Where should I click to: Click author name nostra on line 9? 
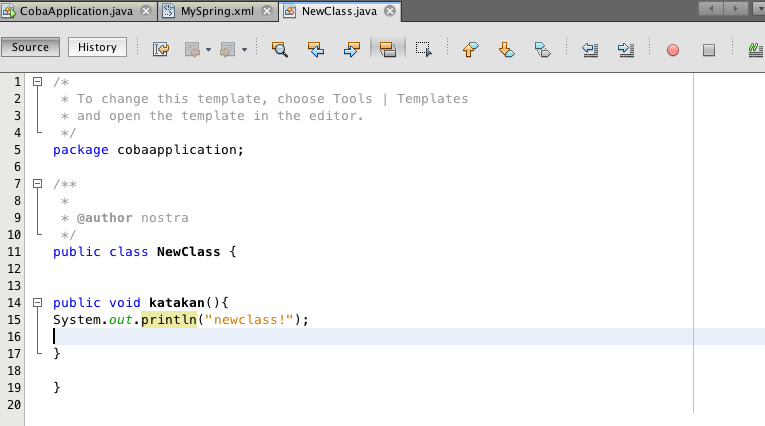tap(164, 218)
